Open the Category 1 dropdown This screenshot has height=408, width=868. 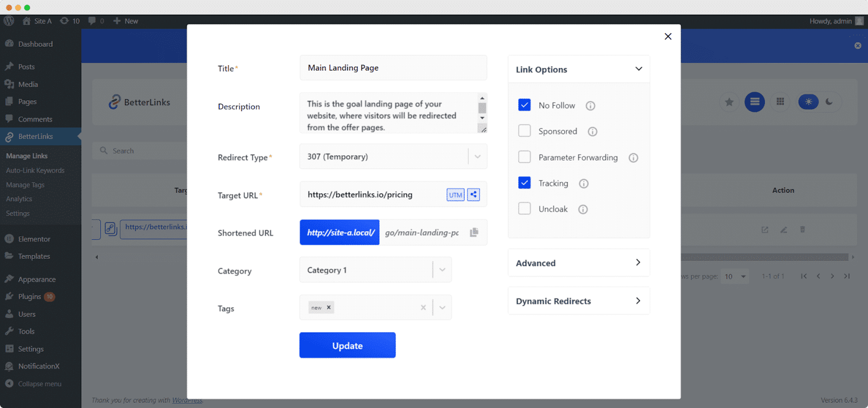click(442, 270)
